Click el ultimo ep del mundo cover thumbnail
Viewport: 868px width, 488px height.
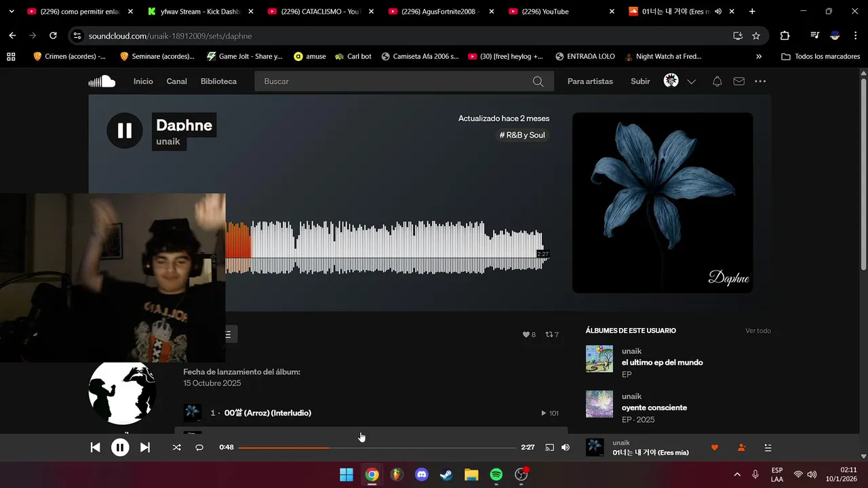(x=599, y=359)
